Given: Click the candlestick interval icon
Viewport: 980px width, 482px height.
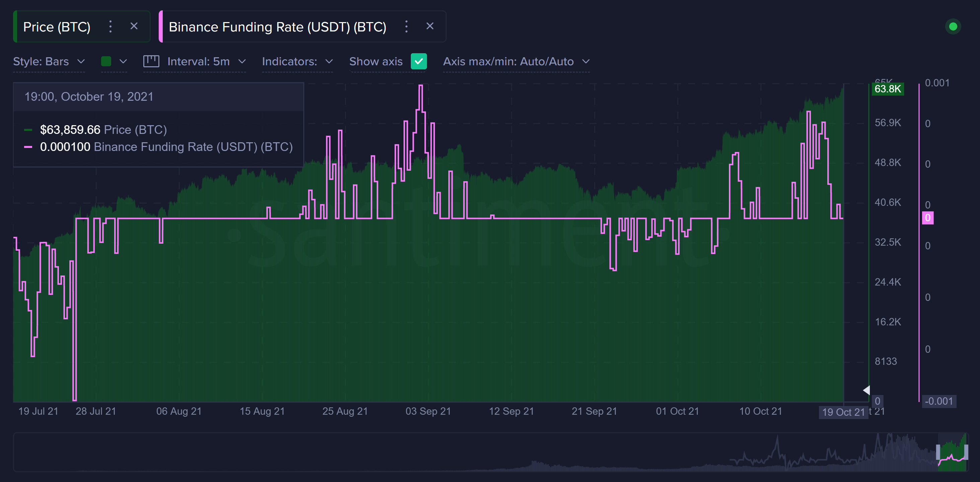Looking at the screenshot, I should click(151, 61).
